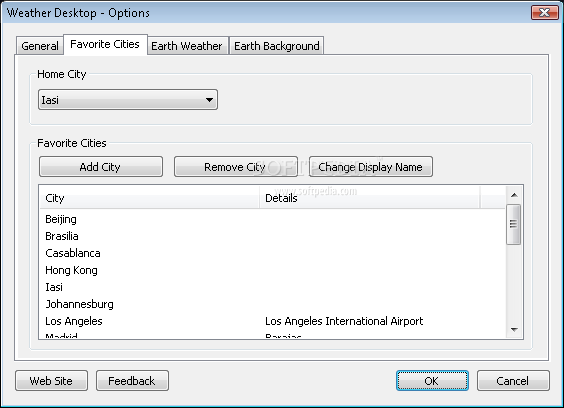Image resolution: width=564 pixels, height=408 pixels.
Task: Open the Earth Weather tab
Action: [187, 46]
